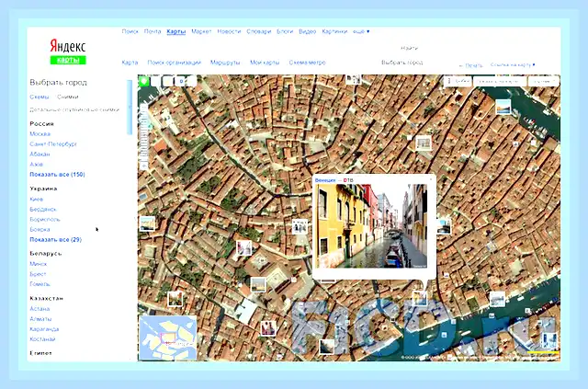This screenshot has height=389, width=588.
Task: Toggle the Пробки traffic button on the map
Action: point(458,81)
